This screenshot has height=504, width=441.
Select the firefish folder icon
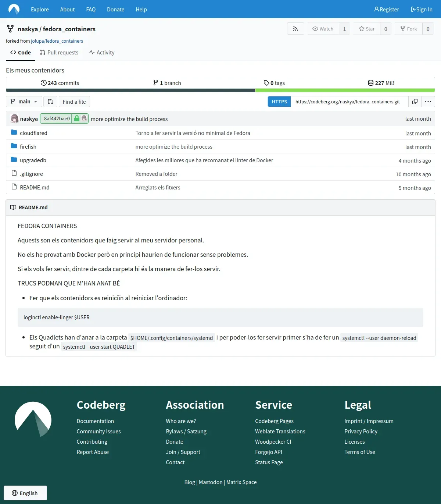pos(14,146)
